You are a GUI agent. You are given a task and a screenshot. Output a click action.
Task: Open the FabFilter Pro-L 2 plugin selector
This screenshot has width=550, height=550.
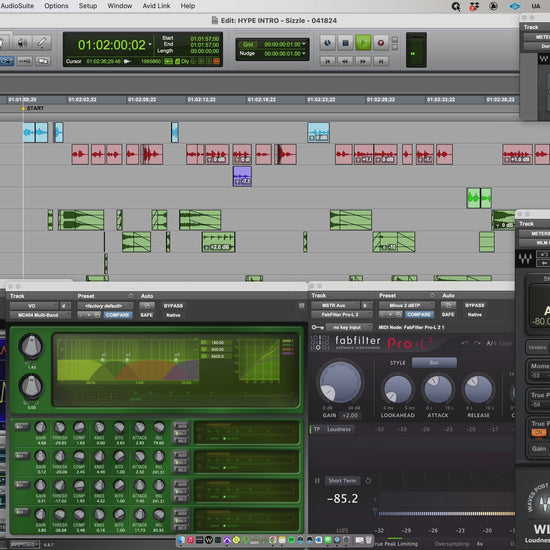(342, 315)
